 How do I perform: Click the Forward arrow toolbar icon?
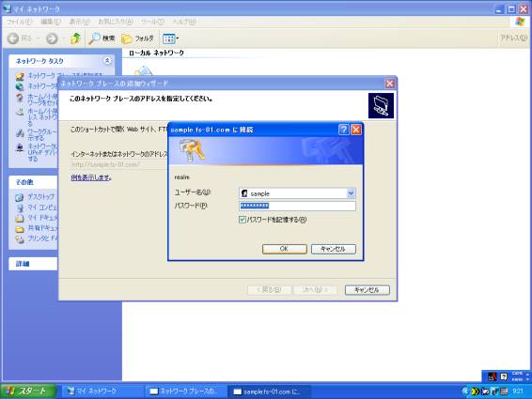[52, 38]
